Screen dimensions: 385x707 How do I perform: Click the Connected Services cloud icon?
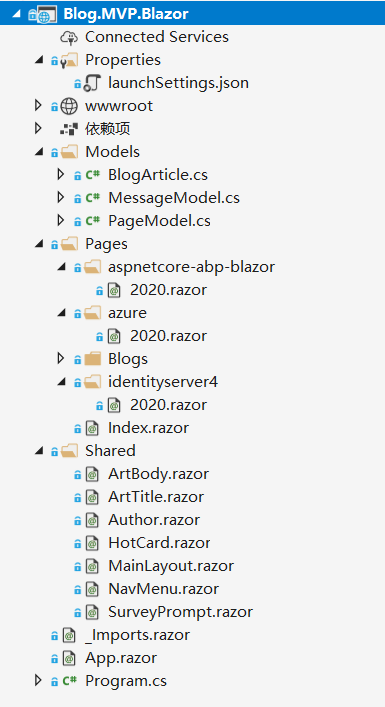pos(69,37)
